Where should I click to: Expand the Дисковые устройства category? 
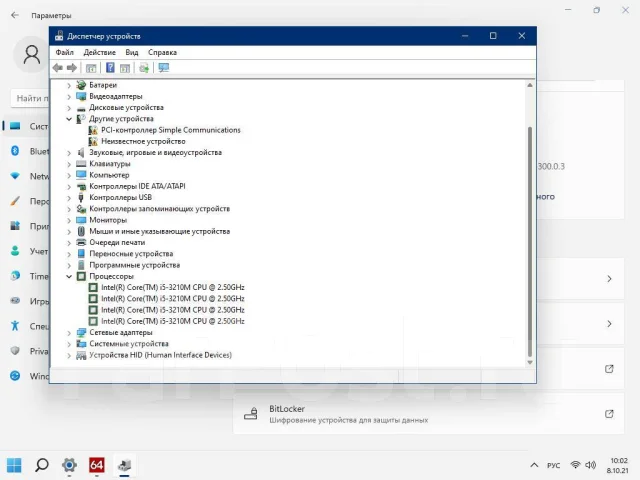point(69,108)
